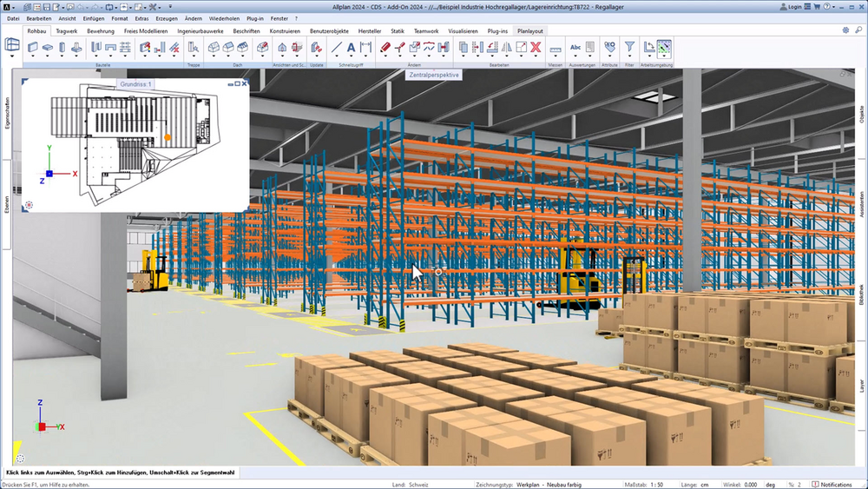The width and height of the screenshot is (868, 489).
Task: Open the Filter funnel icon
Action: pyautogui.click(x=629, y=47)
